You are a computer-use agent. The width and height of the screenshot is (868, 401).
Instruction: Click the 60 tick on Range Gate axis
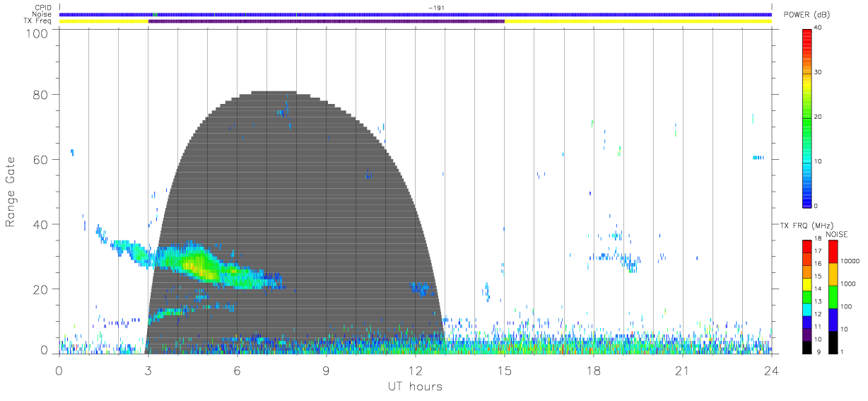[40, 160]
